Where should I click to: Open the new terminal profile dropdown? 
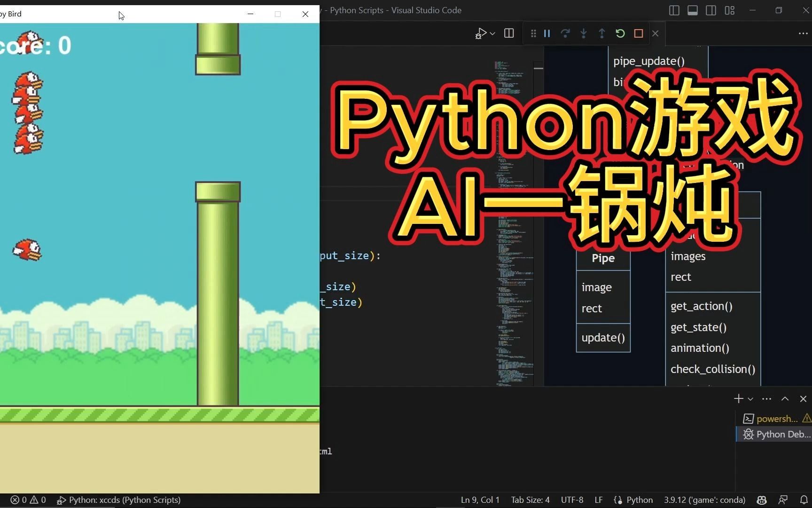click(750, 398)
